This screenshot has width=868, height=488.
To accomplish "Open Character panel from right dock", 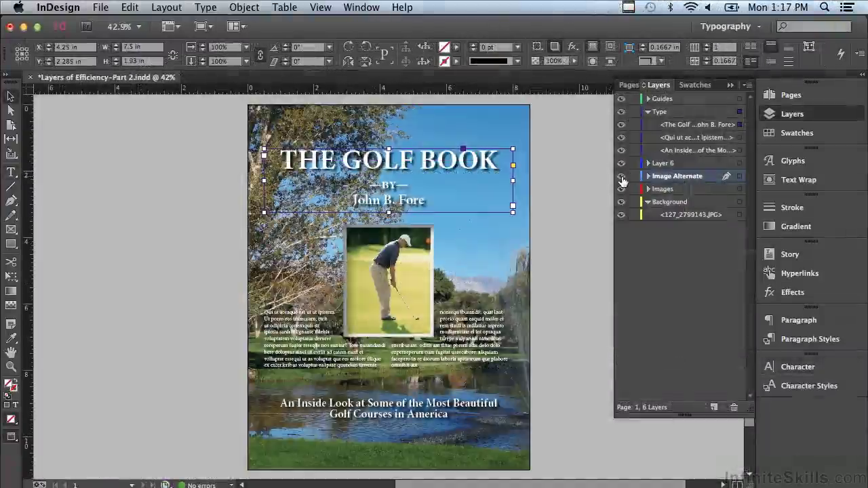I will (797, 367).
